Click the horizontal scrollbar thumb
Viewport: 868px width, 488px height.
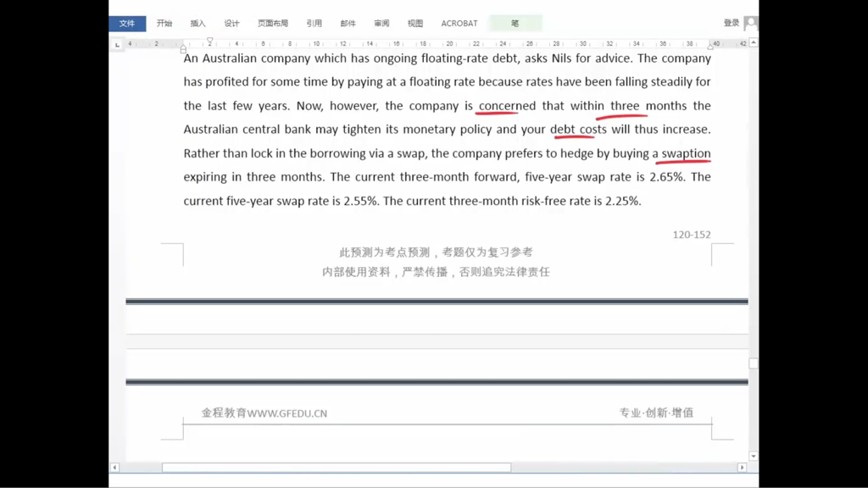click(337, 468)
